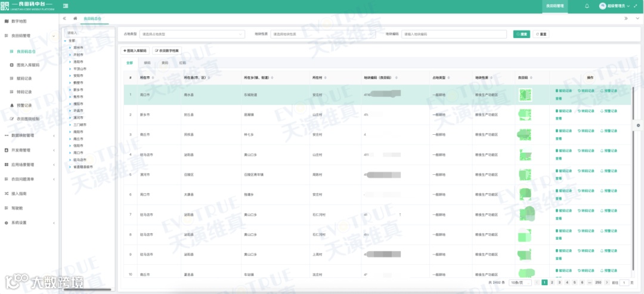Open 驾驶舱 in the sidebar

pyautogui.click(x=17, y=208)
